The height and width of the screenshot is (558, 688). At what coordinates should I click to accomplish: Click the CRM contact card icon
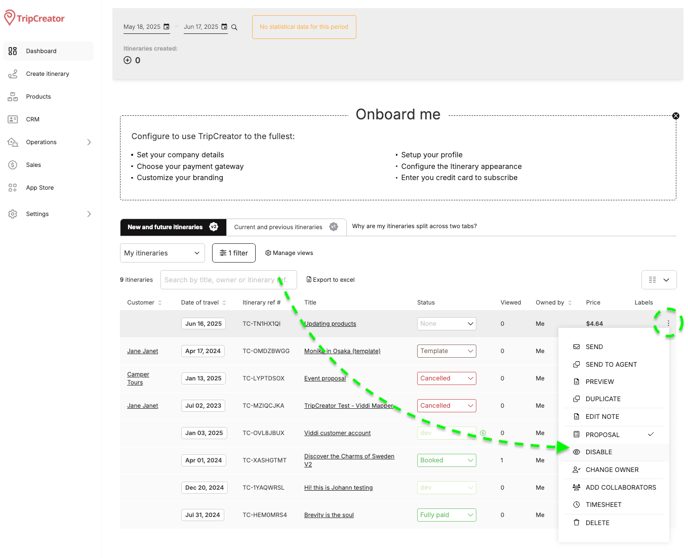[13, 119]
